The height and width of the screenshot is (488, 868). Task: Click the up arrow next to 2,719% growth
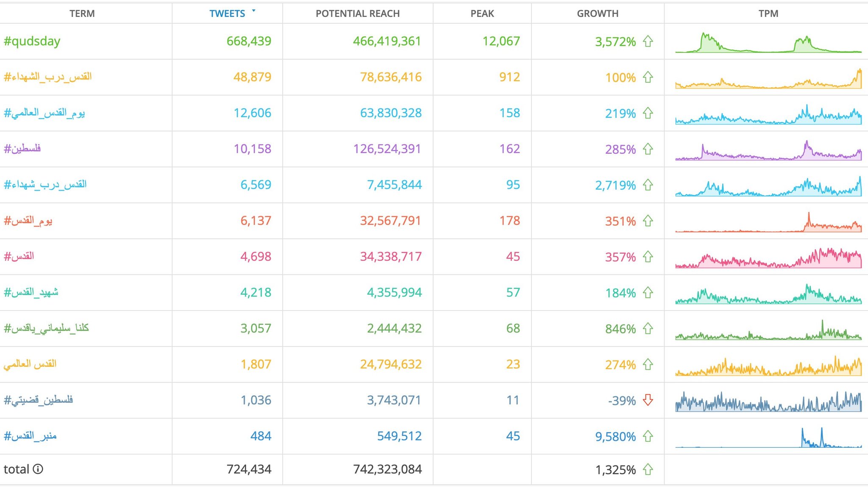[x=648, y=185]
